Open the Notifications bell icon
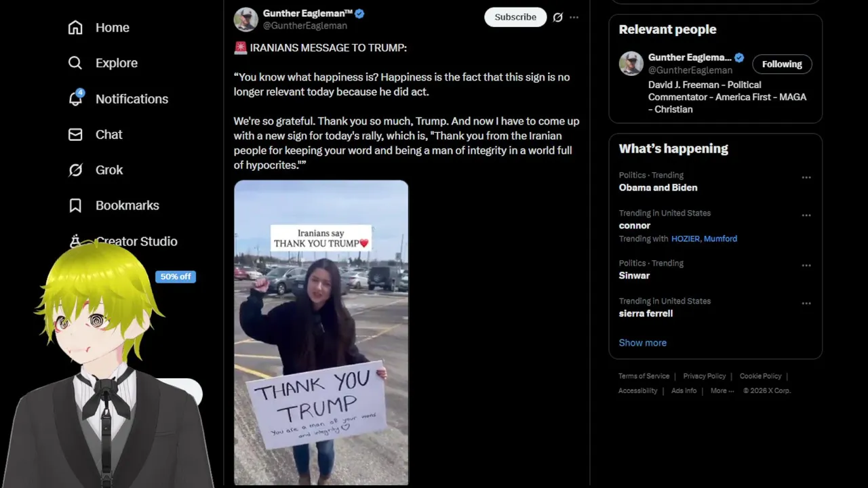 (x=75, y=99)
